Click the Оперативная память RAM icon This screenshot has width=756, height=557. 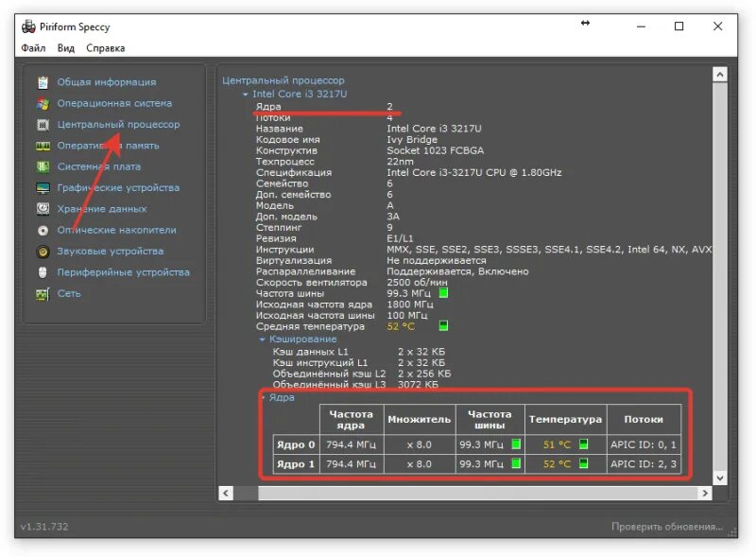pos(43,146)
